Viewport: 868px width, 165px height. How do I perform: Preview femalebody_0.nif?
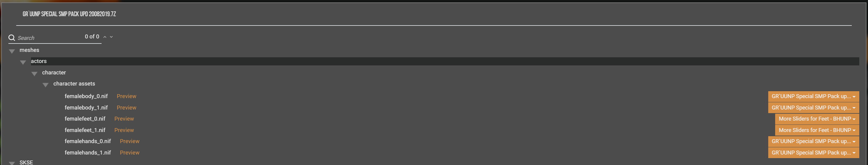[126, 96]
